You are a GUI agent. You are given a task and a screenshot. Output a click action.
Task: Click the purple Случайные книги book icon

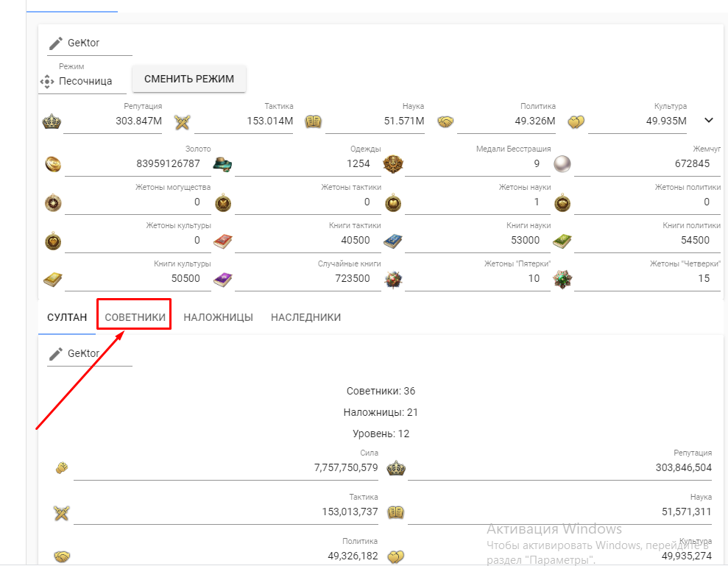(x=222, y=280)
